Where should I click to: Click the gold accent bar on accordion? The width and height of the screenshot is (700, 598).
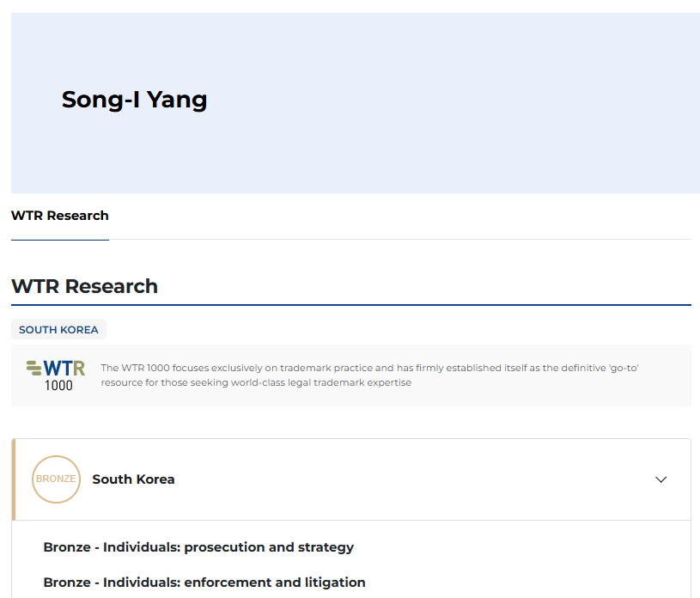(14, 479)
